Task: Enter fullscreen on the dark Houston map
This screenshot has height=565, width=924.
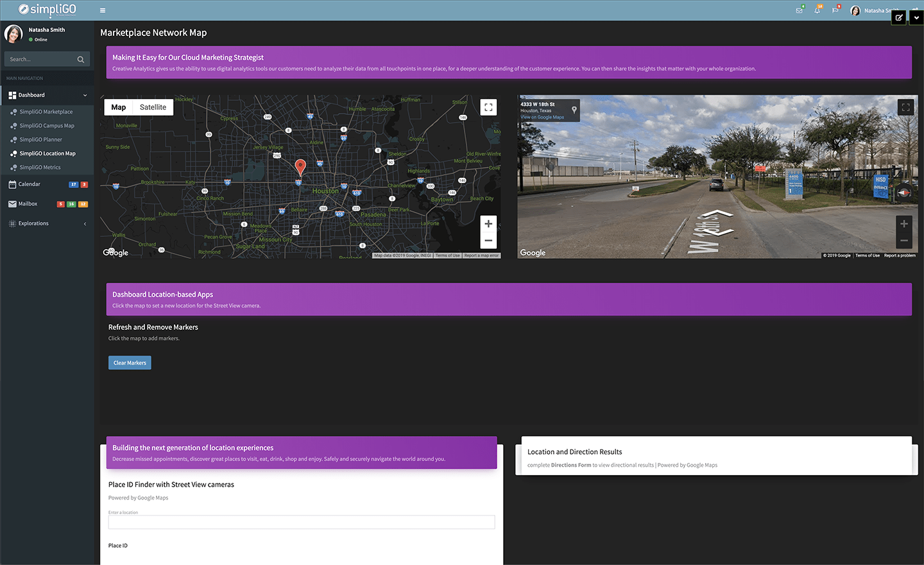Action: click(x=488, y=107)
